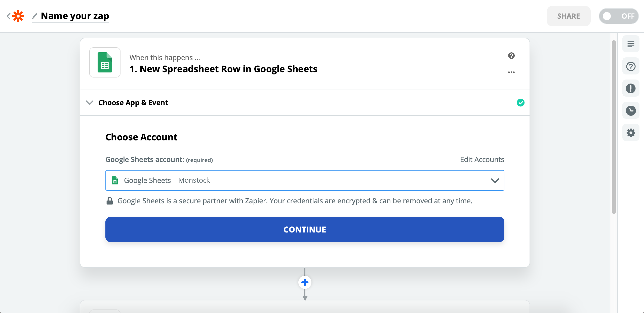The height and width of the screenshot is (313, 644).
Task: Open the zap description notes sidebar icon
Action: pyautogui.click(x=631, y=44)
